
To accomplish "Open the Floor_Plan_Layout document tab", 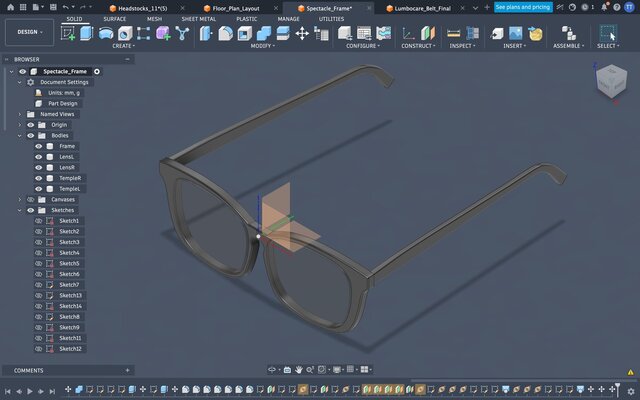I will pyautogui.click(x=236, y=8).
